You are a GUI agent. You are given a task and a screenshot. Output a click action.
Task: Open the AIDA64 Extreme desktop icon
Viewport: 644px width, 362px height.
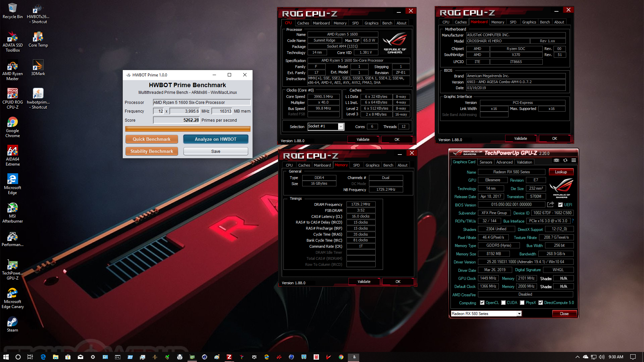pos(13,156)
